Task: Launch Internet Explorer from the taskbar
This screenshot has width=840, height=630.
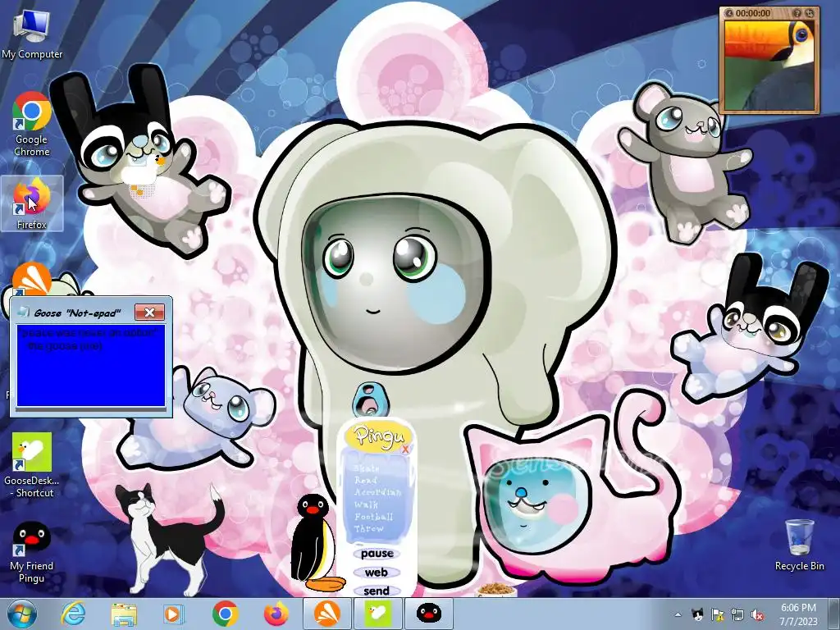Action: 73,614
